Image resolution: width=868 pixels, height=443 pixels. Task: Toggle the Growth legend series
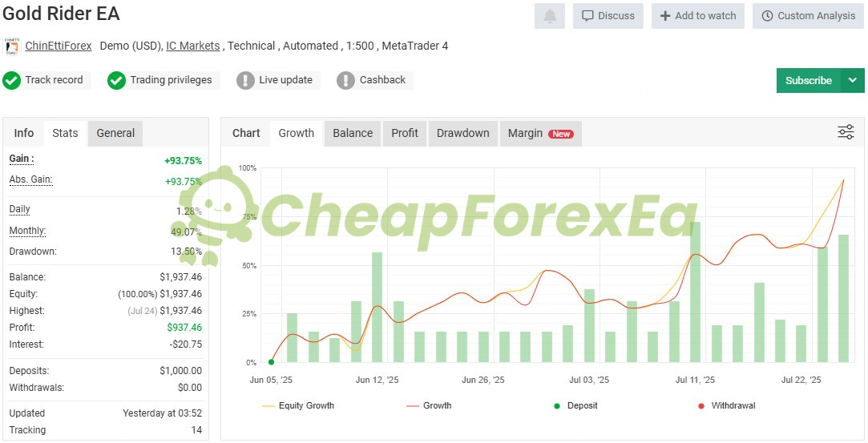coord(429,406)
